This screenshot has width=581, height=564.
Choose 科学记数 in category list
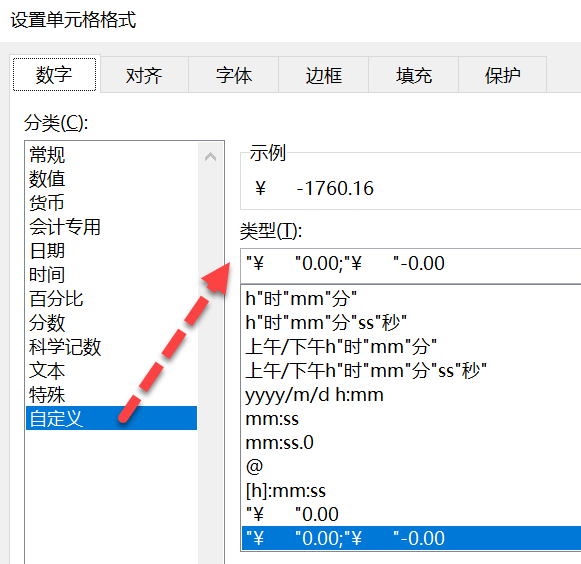pos(111,347)
